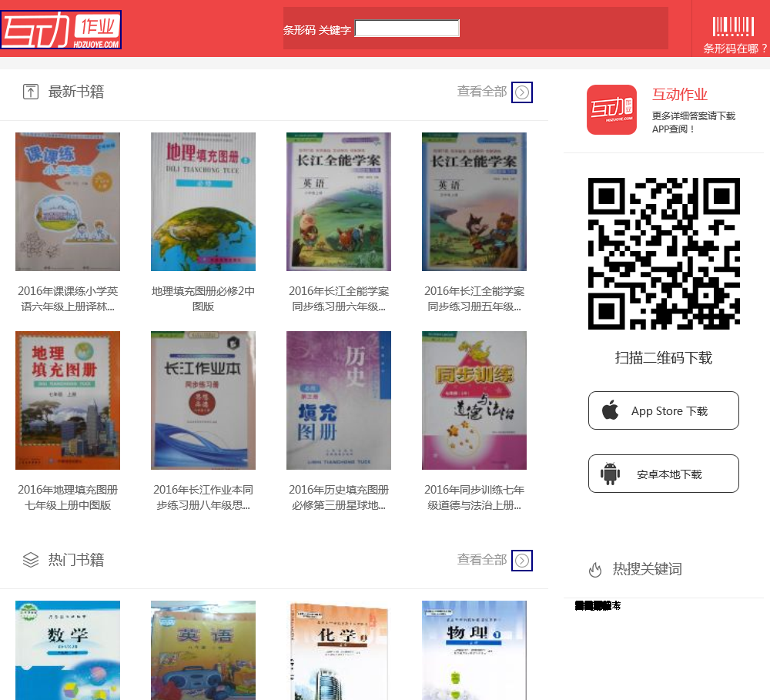770x700 pixels.
Task: Open the 长江全能学案 五年级 book cover
Action: 474,202
